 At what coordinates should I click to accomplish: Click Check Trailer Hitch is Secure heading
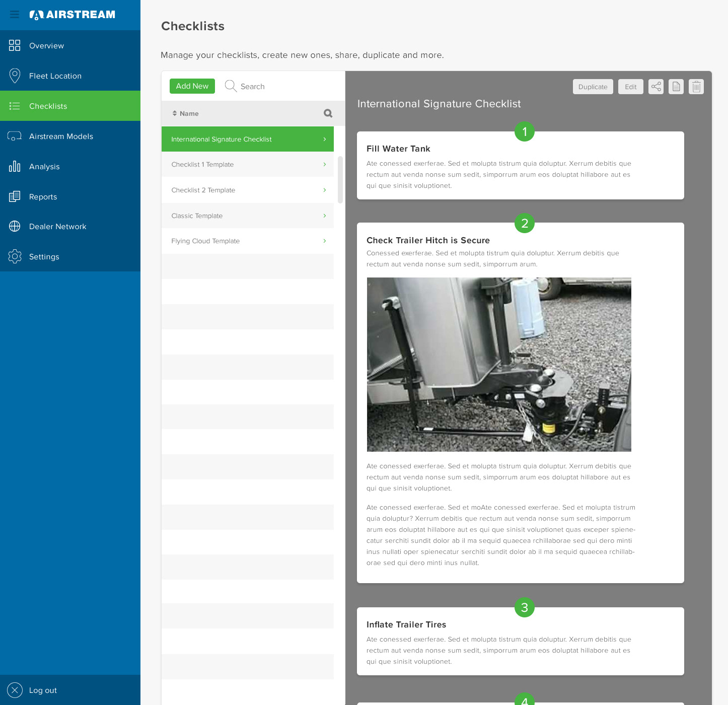[x=428, y=240]
